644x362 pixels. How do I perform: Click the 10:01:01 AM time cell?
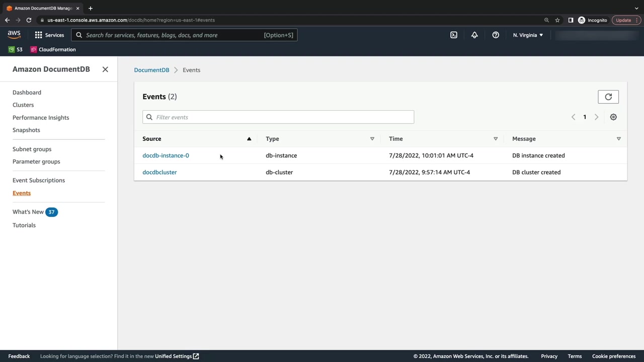point(431,155)
